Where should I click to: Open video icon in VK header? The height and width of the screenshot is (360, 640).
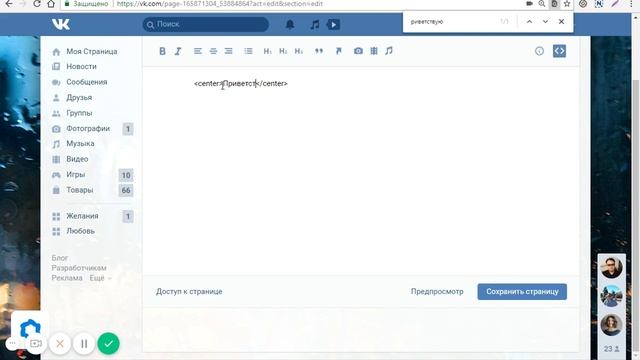[x=333, y=24]
